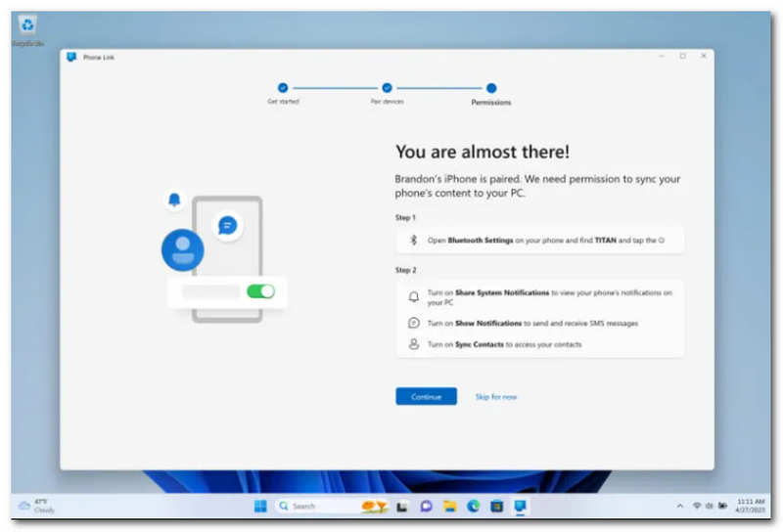783x532 pixels.
Task: Click the message icon beside Show Notifications
Action: pos(413,323)
